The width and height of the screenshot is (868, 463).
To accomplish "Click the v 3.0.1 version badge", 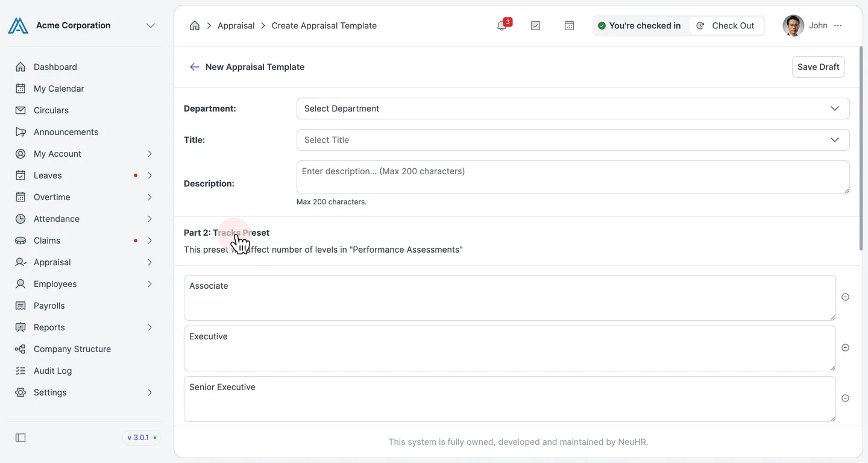I will pos(142,438).
